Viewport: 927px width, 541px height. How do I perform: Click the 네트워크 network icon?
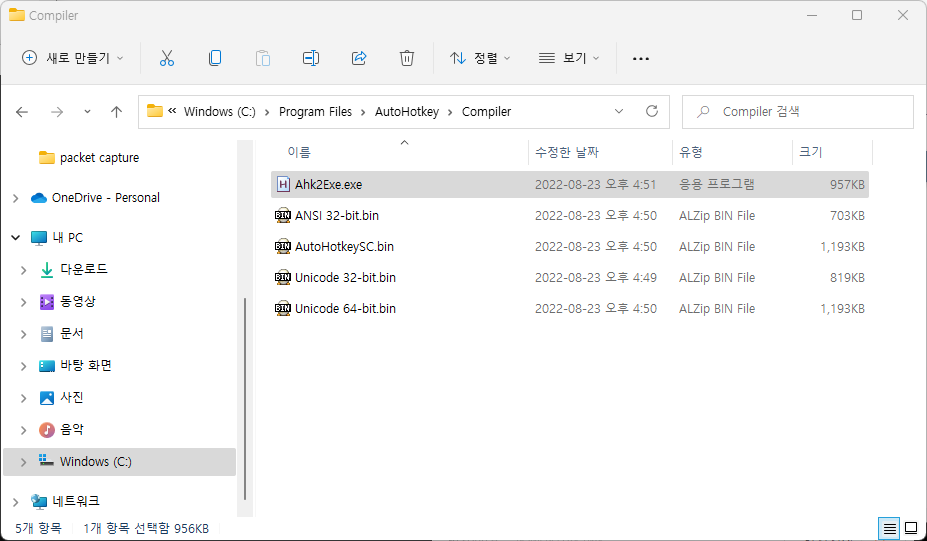tap(39, 501)
